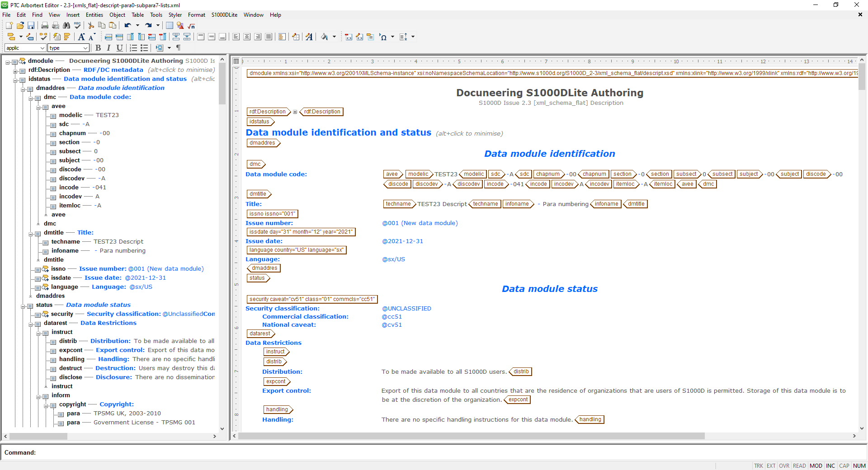
Task: Expand the redo dropdown arrow
Action: pyautogui.click(x=158, y=25)
